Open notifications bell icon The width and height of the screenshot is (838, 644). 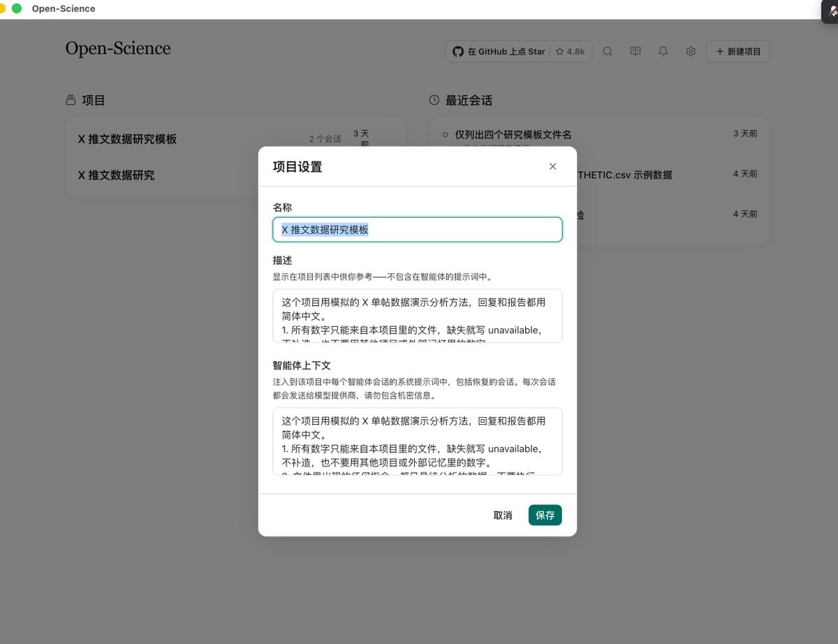click(x=663, y=52)
